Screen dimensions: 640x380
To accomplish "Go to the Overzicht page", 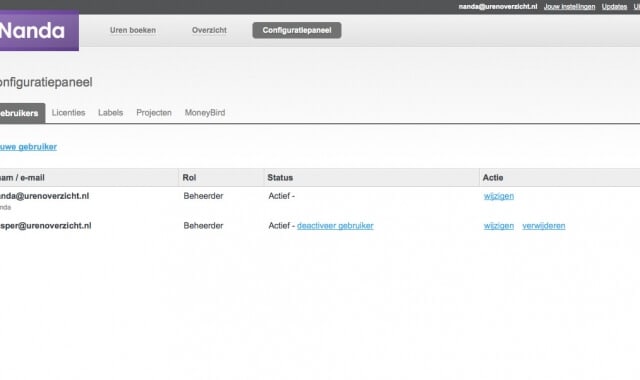I will 209,30.
